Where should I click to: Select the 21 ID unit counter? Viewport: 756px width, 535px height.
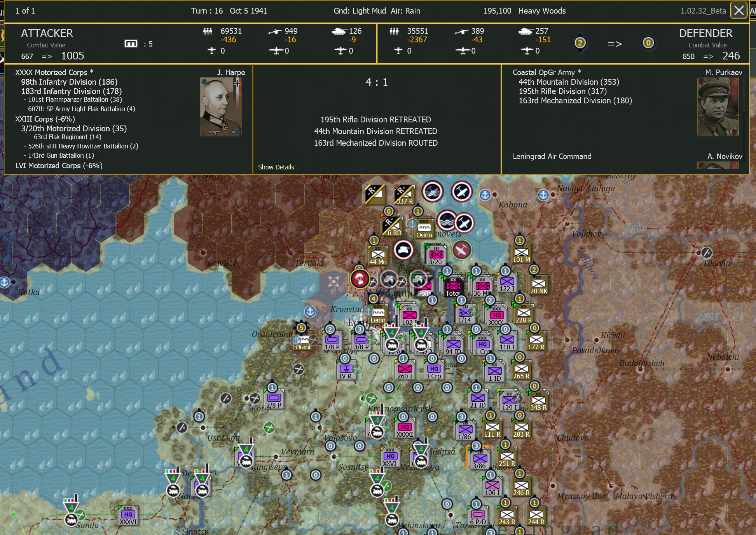(478, 399)
